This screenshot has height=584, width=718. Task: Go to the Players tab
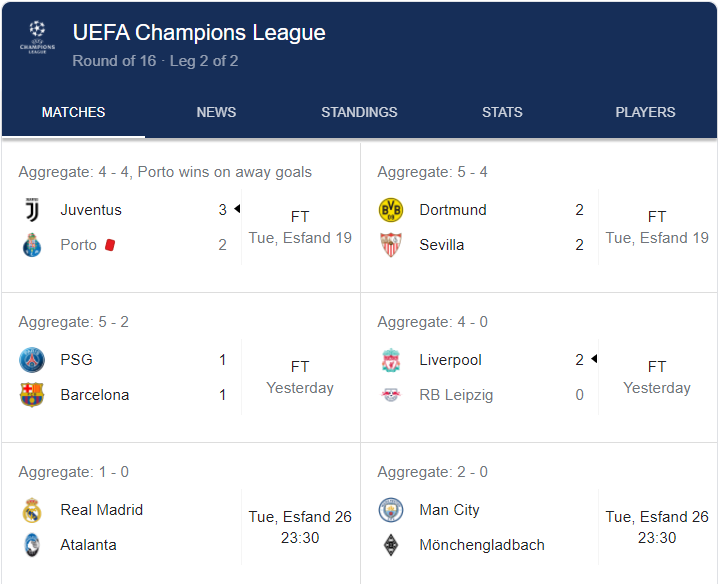[645, 112]
